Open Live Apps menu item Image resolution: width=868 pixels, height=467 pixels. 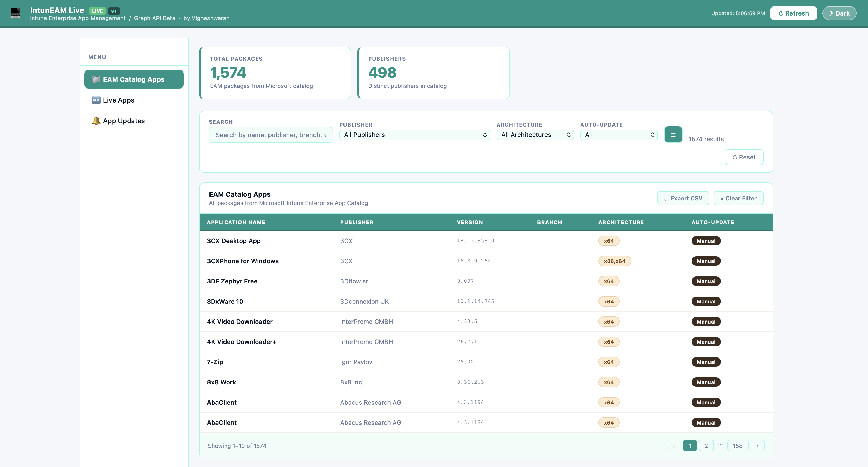point(134,100)
